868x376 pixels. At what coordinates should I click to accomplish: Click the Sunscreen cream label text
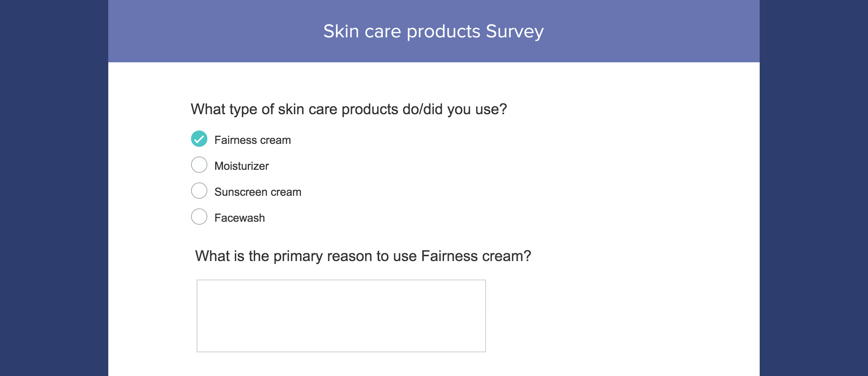(x=258, y=192)
